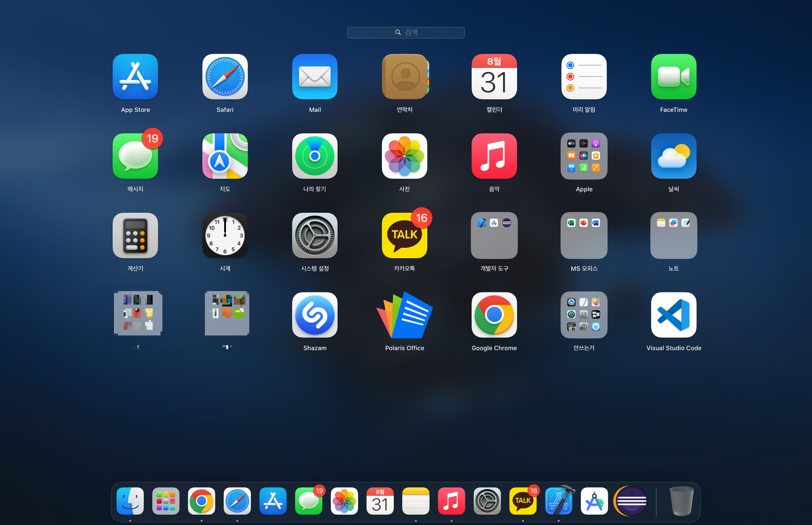Open the Weather (날씨) app

pyautogui.click(x=673, y=156)
